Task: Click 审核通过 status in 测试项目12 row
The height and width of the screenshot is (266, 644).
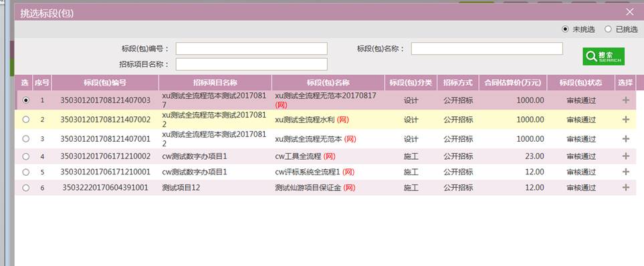Action: (x=581, y=188)
